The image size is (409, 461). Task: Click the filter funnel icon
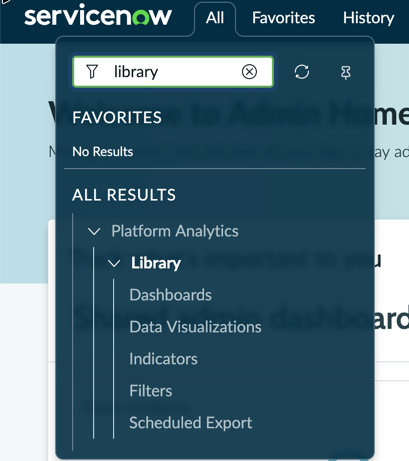(x=92, y=72)
